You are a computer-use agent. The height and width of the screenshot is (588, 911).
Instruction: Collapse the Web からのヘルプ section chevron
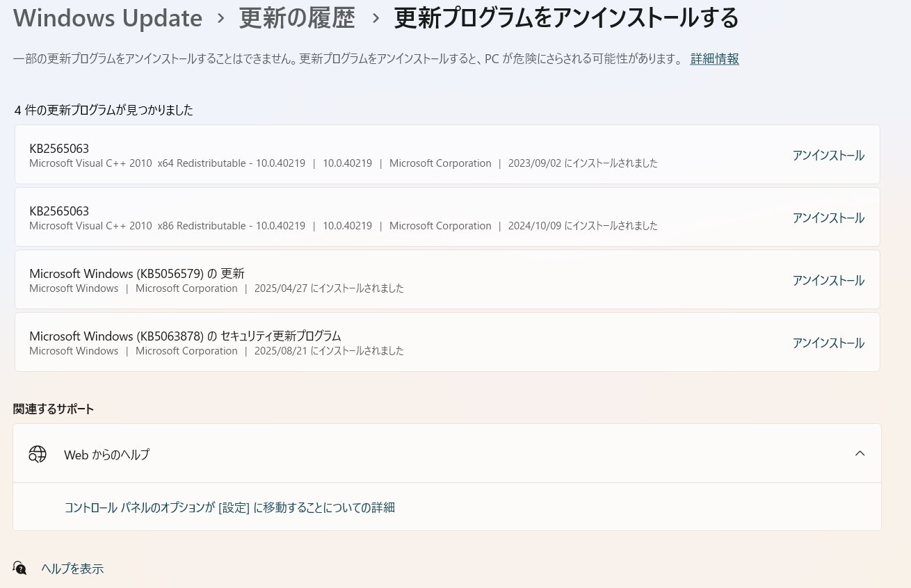(860, 454)
